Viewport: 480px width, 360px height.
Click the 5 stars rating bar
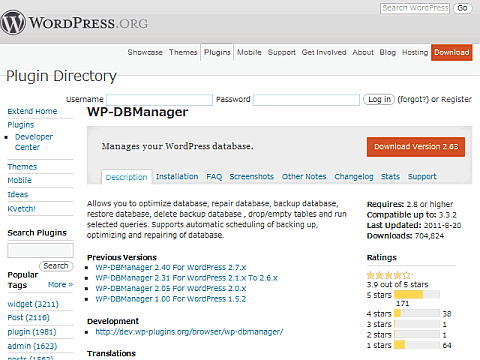tap(417, 295)
